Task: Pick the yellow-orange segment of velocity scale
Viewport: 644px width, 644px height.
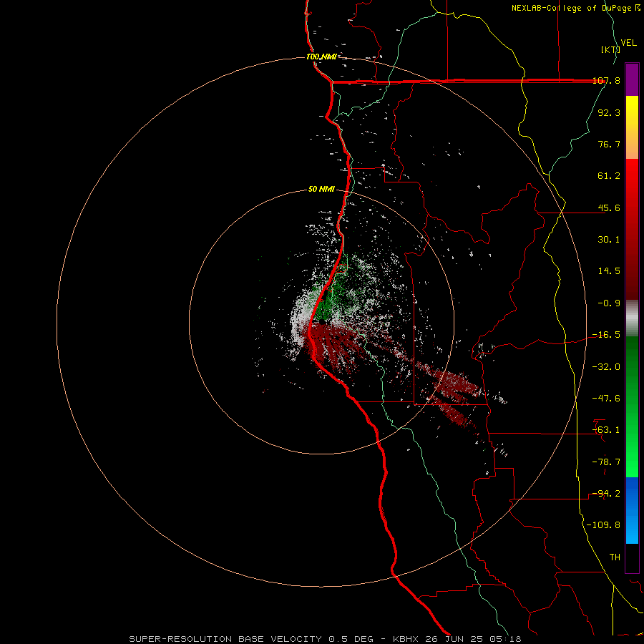Action: [x=632, y=127]
